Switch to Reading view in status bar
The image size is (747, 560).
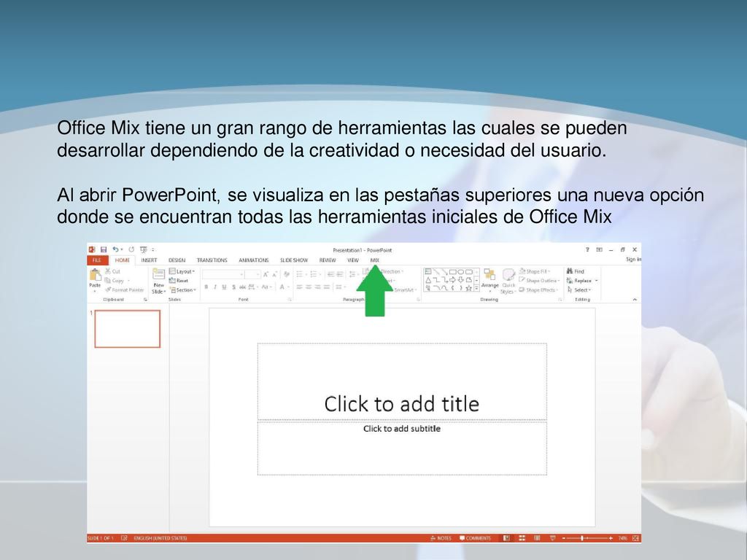click(x=537, y=538)
